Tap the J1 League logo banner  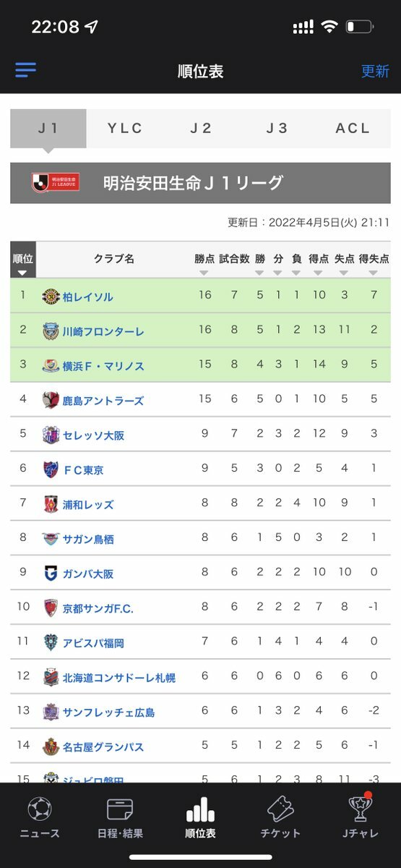[56, 182]
